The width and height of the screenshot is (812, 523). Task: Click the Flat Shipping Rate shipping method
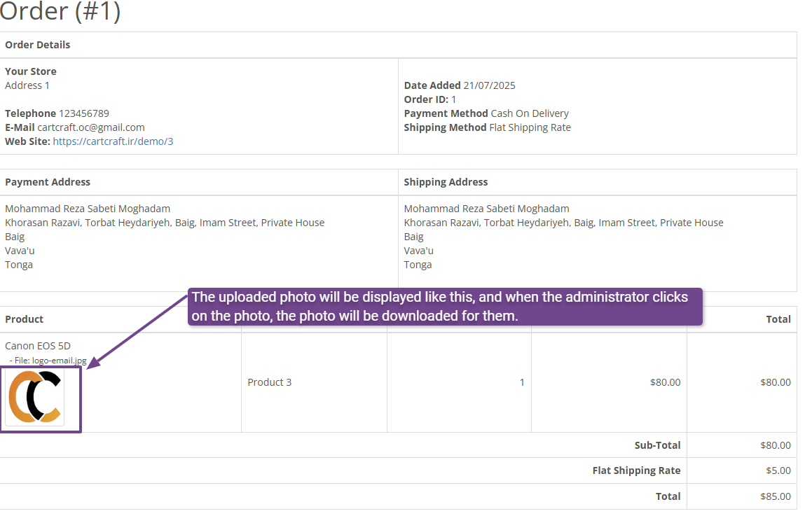530,127
